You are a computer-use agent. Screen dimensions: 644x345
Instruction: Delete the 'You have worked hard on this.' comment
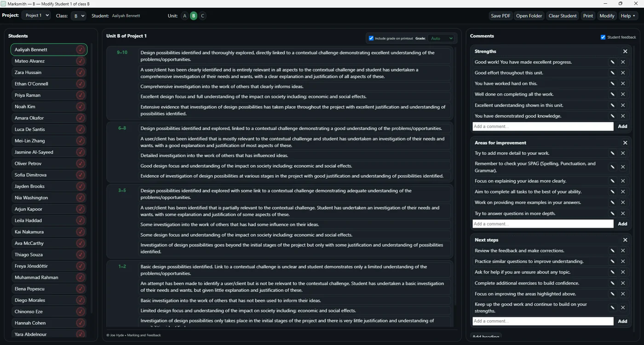(623, 84)
